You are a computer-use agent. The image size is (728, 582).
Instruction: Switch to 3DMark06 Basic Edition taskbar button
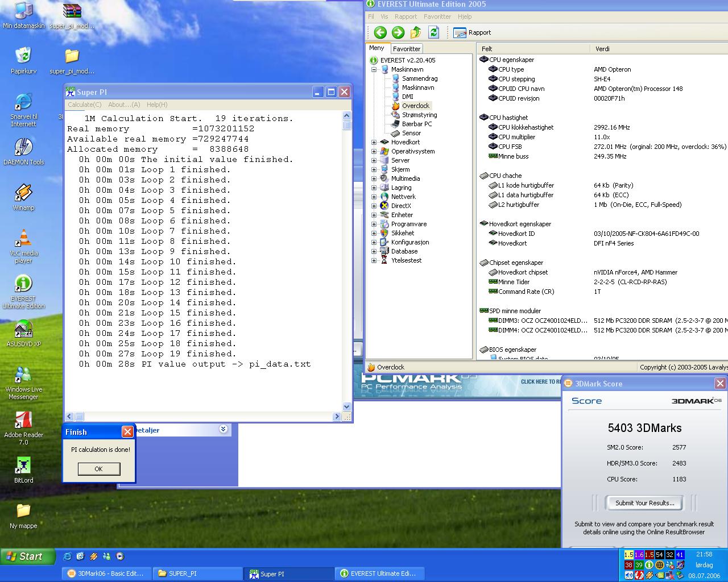107,573
